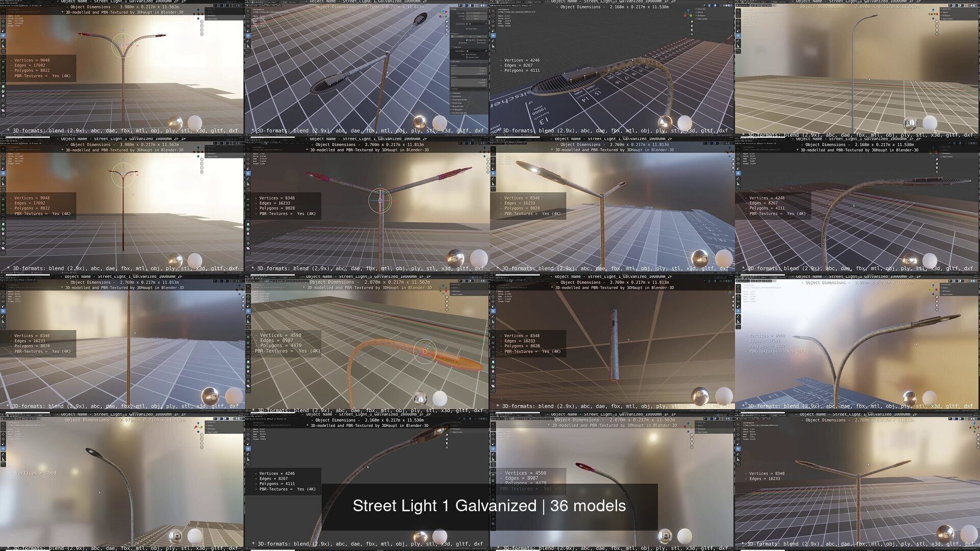Expand Collections section in open View sidebar
Image resolution: width=980 pixels, height=551 pixels.
coord(456,93)
